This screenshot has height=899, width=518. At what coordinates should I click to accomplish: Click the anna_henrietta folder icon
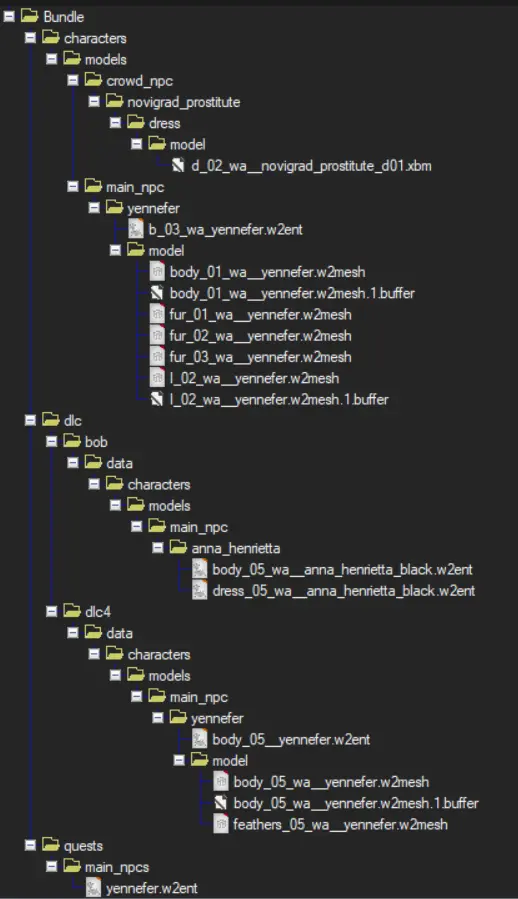coord(178,548)
